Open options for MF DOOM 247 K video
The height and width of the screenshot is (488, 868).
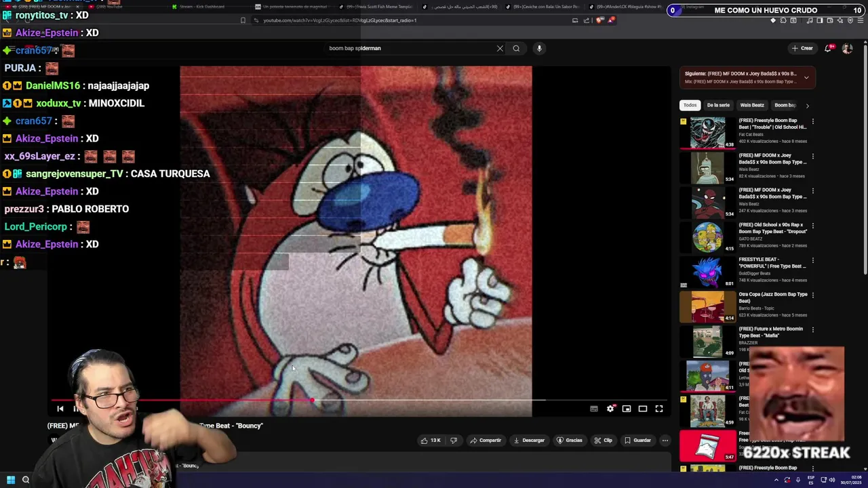tap(812, 190)
